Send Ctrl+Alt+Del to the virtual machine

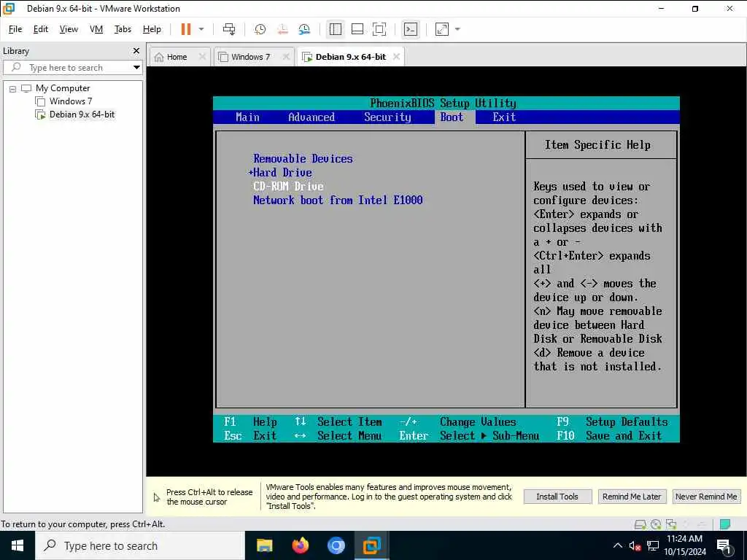229,29
